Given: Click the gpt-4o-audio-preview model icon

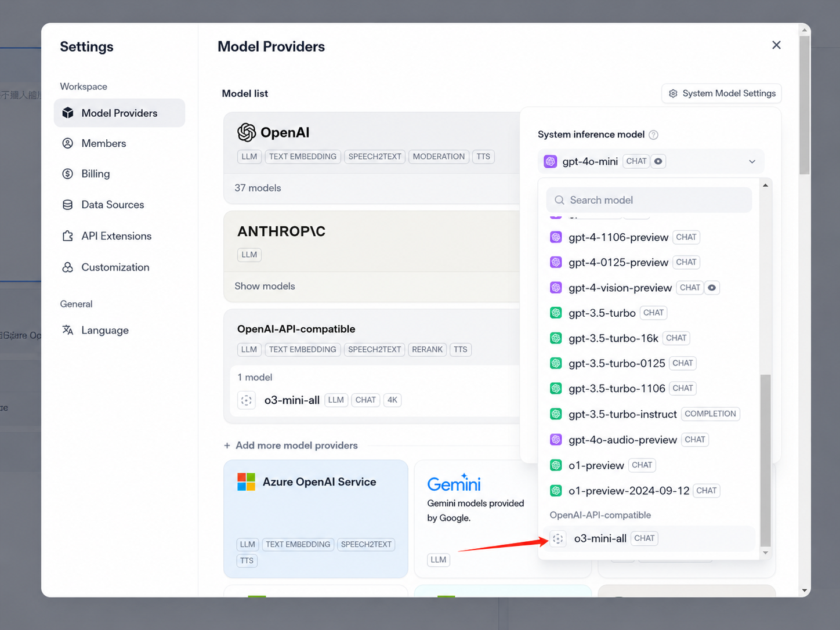Looking at the screenshot, I should 556,440.
